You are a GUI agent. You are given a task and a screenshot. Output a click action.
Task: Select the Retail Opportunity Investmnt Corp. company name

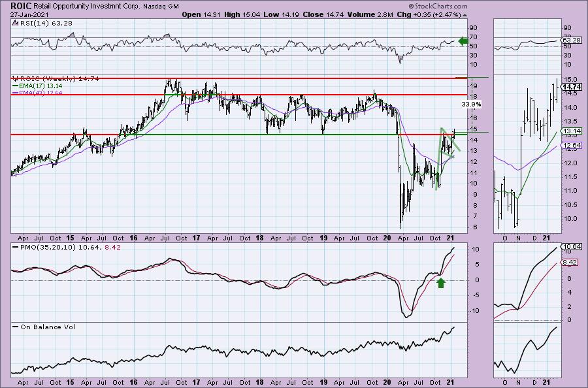[87, 7]
